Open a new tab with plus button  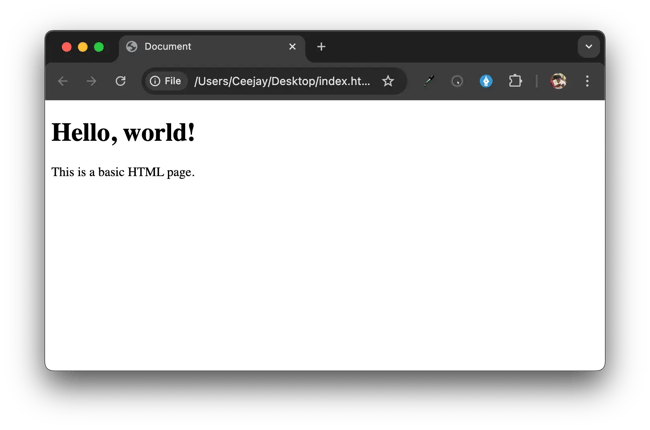tap(321, 47)
